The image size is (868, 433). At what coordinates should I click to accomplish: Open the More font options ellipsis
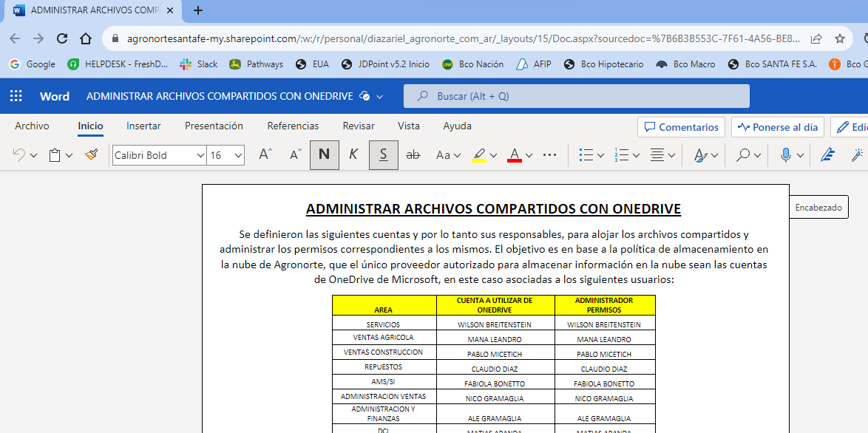pos(549,155)
